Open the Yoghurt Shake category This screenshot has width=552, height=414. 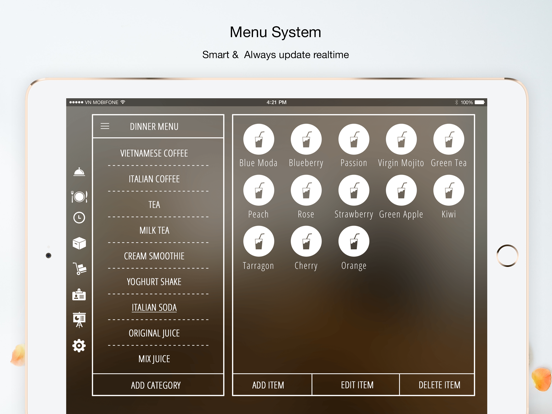154,282
